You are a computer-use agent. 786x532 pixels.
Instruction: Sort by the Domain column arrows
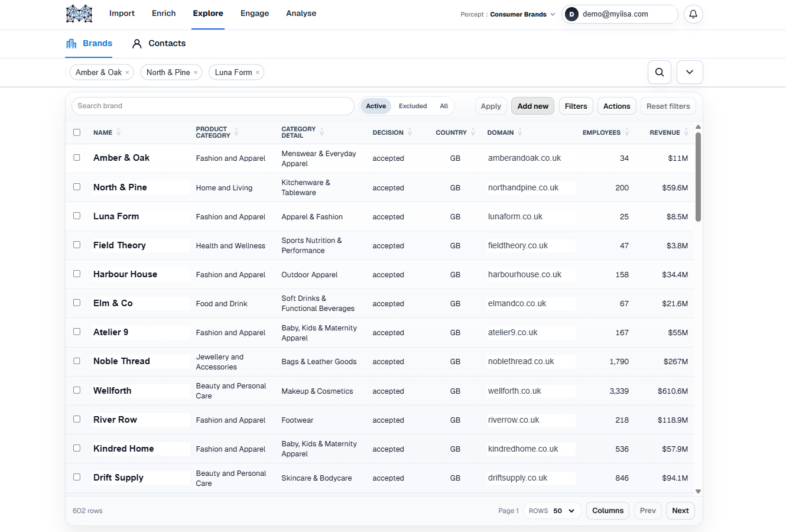click(x=520, y=132)
